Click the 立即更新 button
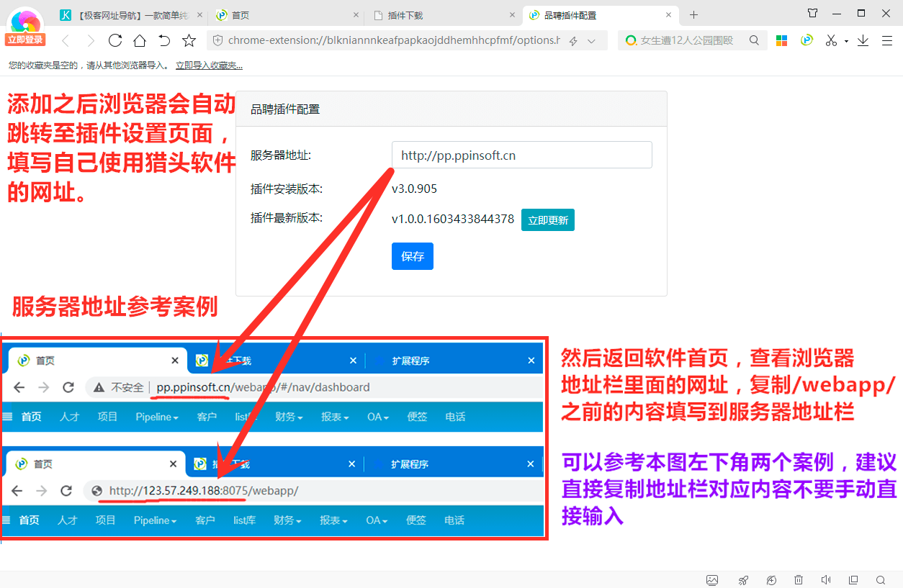This screenshot has width=903, height=588. [547, 220]
